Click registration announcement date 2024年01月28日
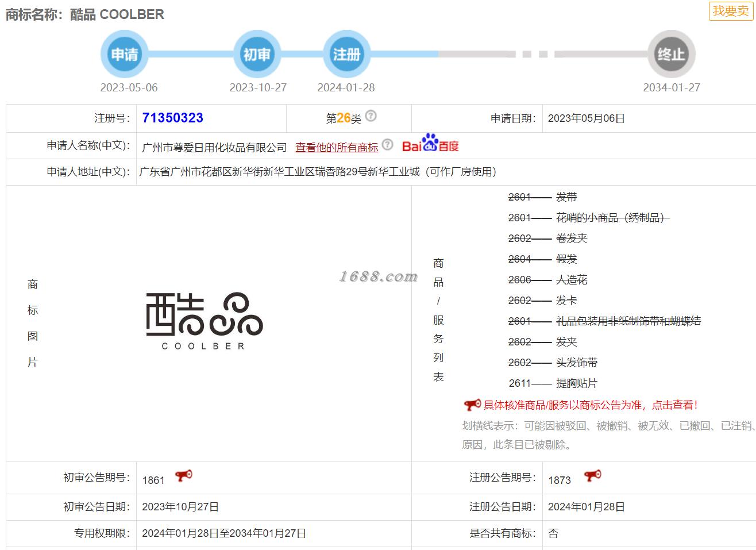The height and width of the screenshot is (550, 756). tap(586, 507)
